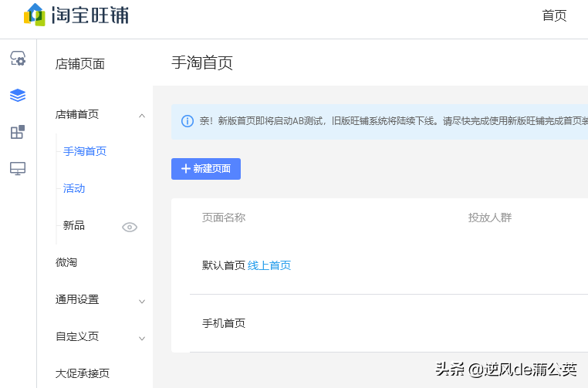Expand the 通用设置 section
The image size is (588, 388).
(x=100, y=300)
